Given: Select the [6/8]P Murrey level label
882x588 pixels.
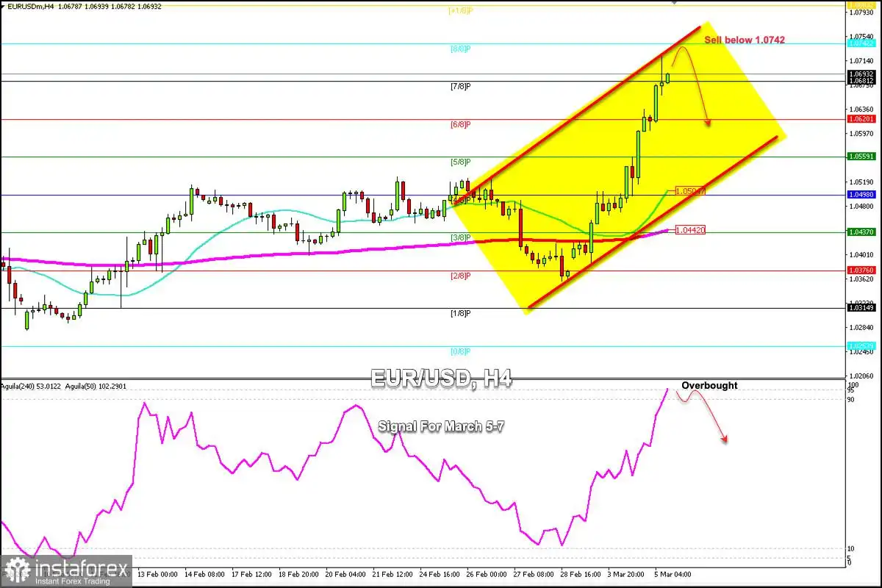Looking at the screenshot, I should point(460,124).
